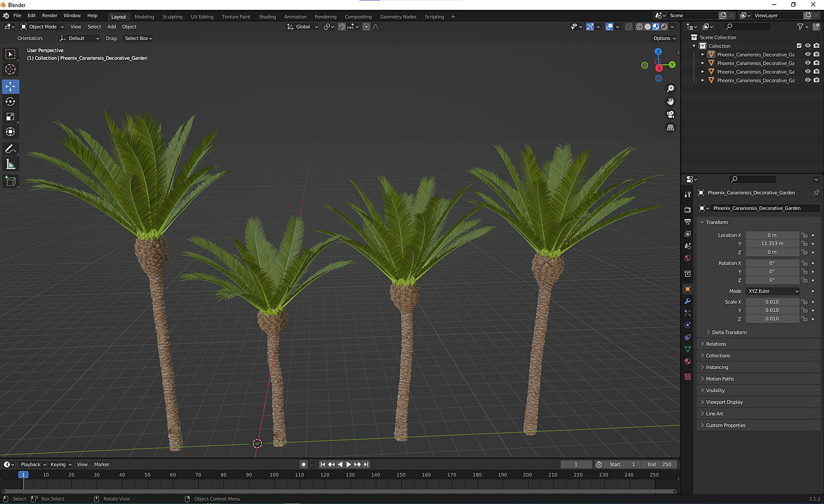
Task: Select the 3D Cursor tool
Action: click(x=10, y=69)
